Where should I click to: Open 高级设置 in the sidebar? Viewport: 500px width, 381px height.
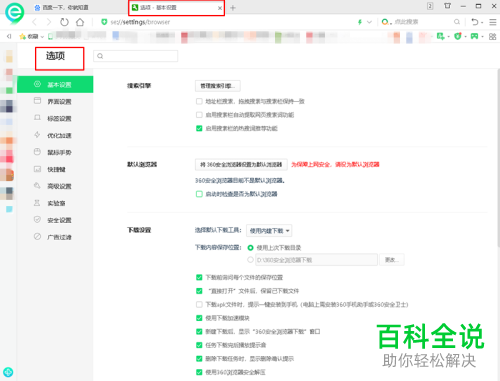pyautogui.click(x=55, y=186)
